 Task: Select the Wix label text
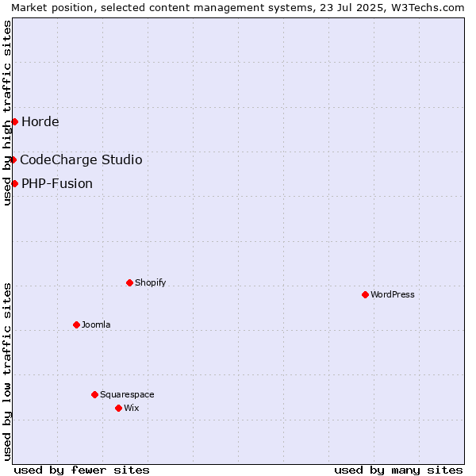(132, 408)
